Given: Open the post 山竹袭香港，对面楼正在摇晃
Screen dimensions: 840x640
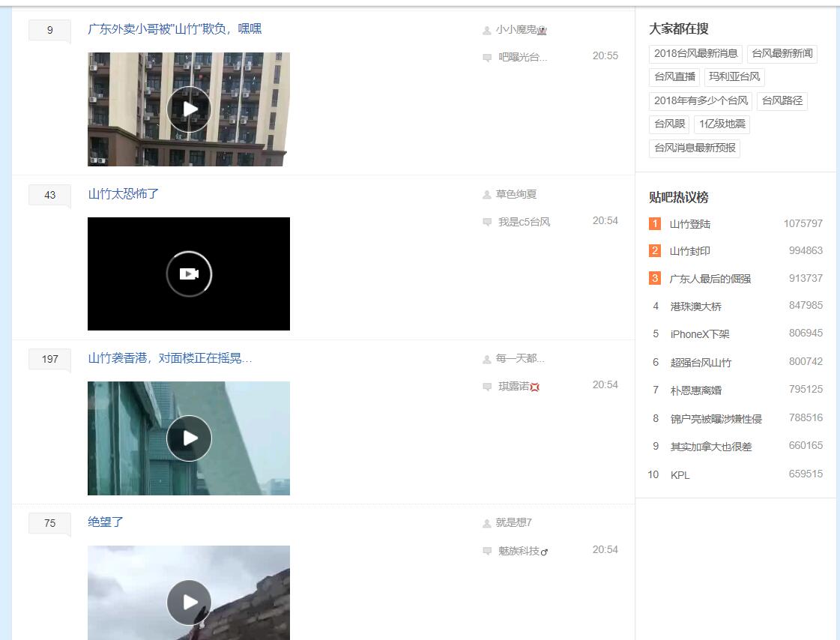Looking at the screenshot, I should (x=170, y=358).
